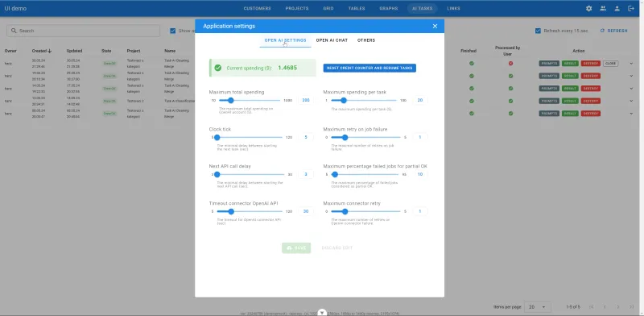Click Destroy in the row with Close button
The width and height of the screenshot is (644, 316).
tap(591, 64)
